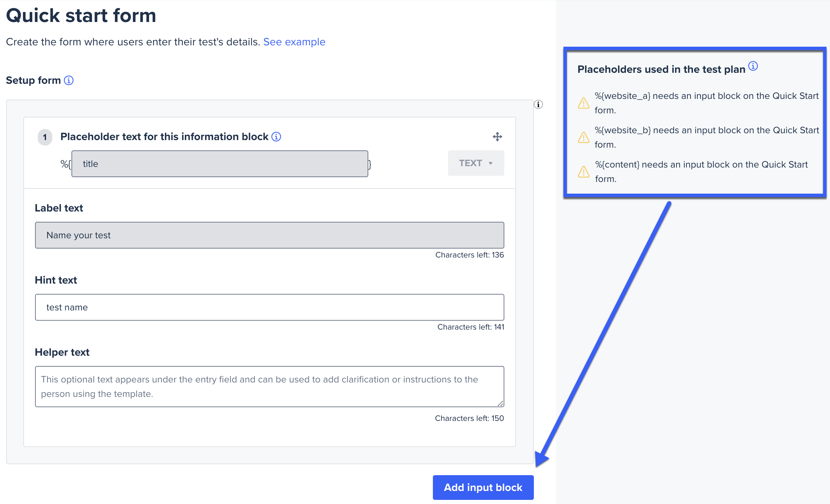This screenshot has height=504, width=830.
Task: Click the Hint text field containing test name
Action: pos(269,307)
